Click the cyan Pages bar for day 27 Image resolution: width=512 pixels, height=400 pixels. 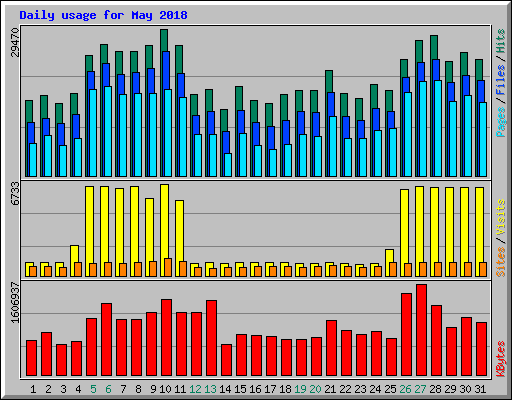pyautogui.click(x=423, y=129)
